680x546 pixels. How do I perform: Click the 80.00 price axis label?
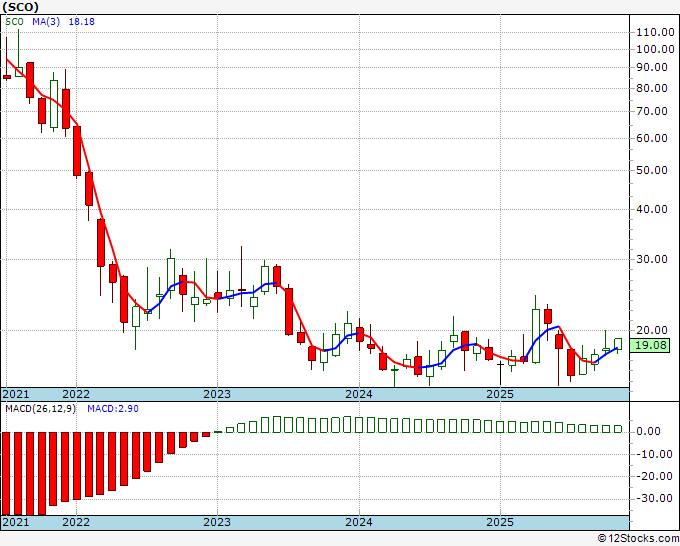click(x=651, y=88)
